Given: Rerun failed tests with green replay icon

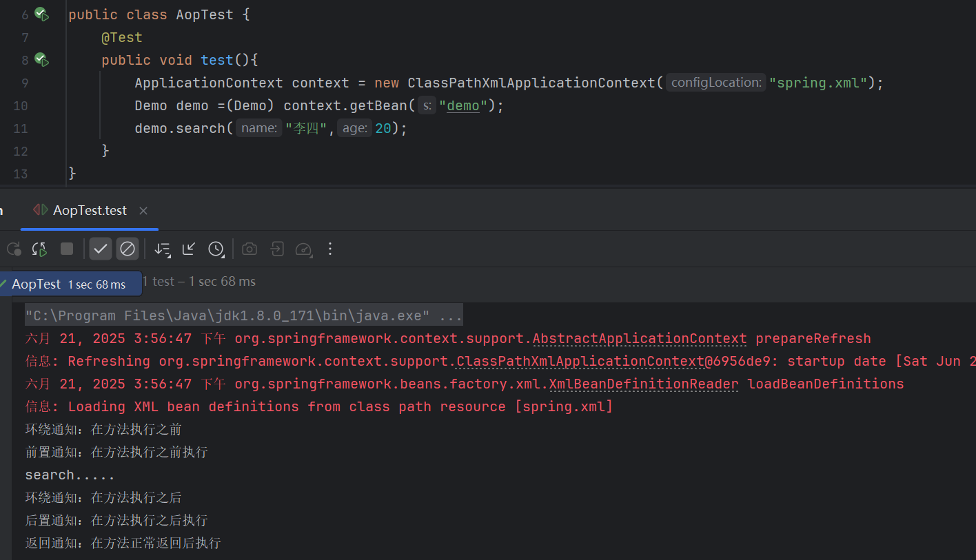Looking at the screenshot, I should click(39, 249).
